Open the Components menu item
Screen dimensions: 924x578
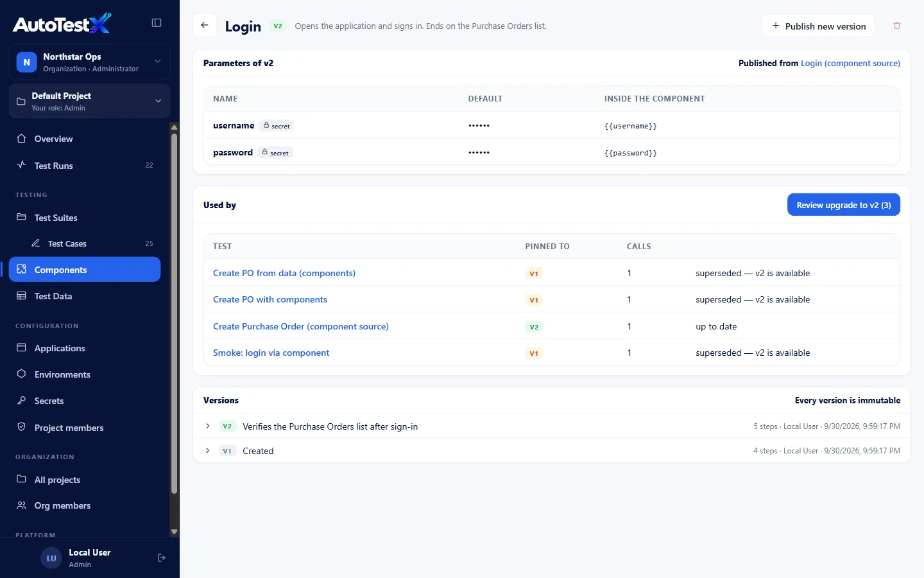click(85, 270)
